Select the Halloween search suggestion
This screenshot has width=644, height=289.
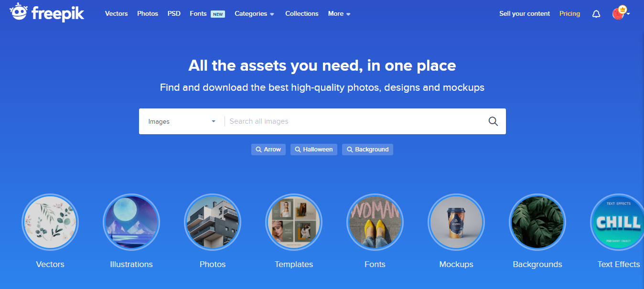314,150
